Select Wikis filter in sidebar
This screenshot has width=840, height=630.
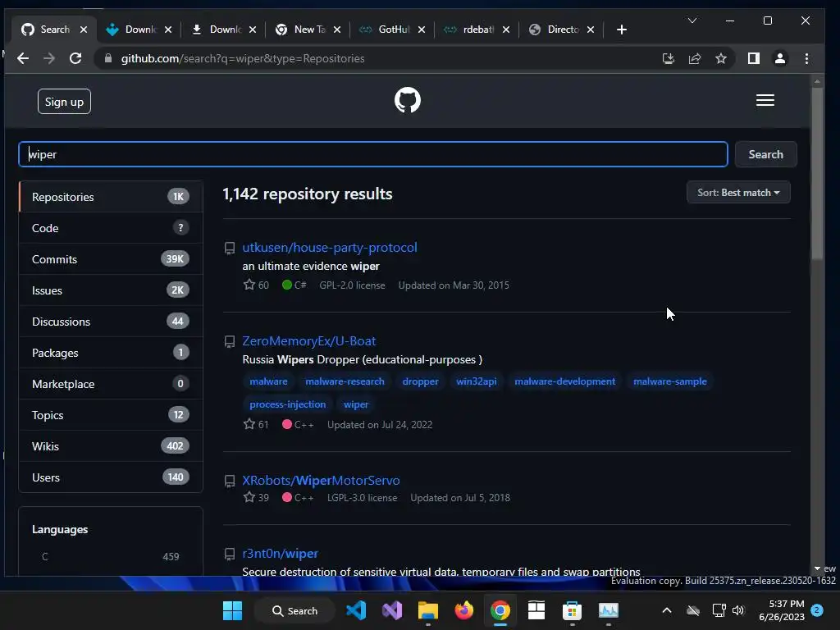tap(111, 445)
